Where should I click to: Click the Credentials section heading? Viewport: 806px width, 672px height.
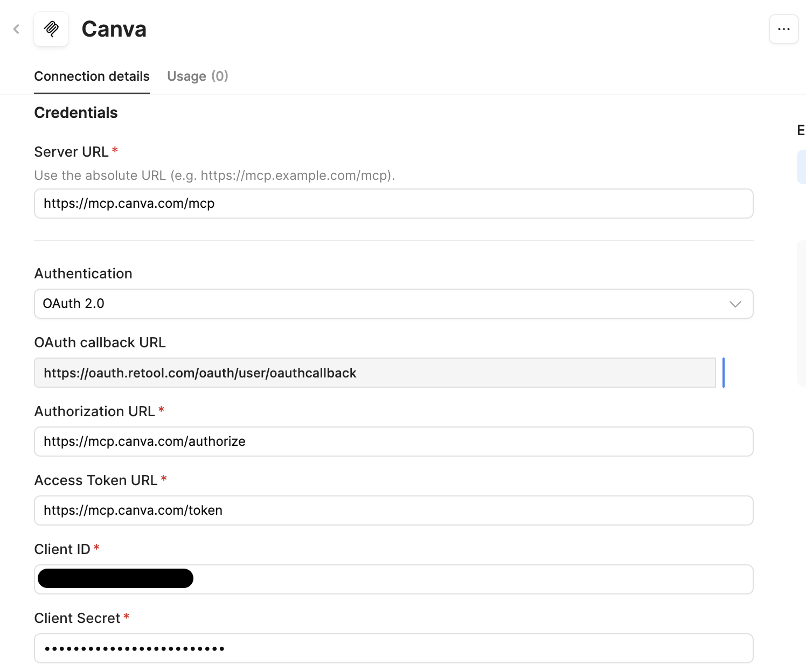[x=76, y=113]
